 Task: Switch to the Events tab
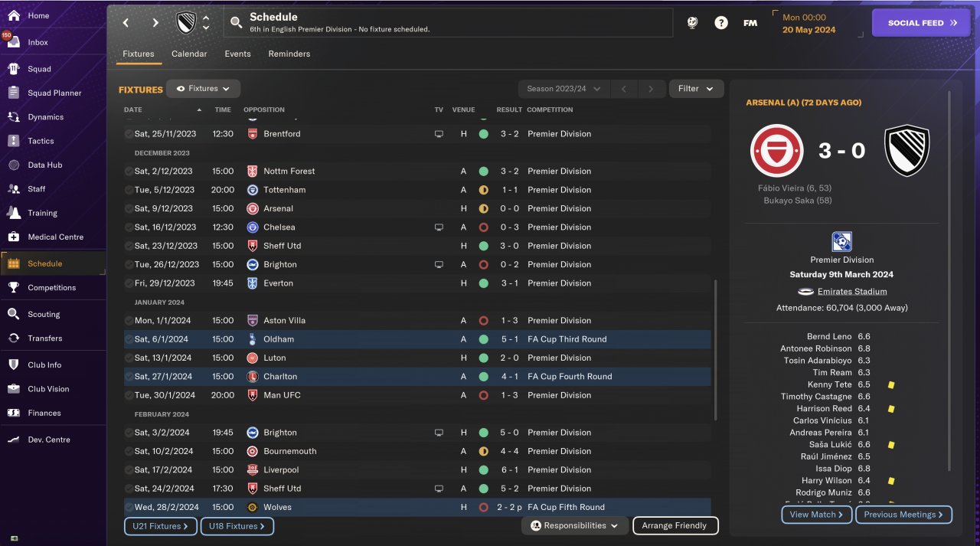point(237,54)
